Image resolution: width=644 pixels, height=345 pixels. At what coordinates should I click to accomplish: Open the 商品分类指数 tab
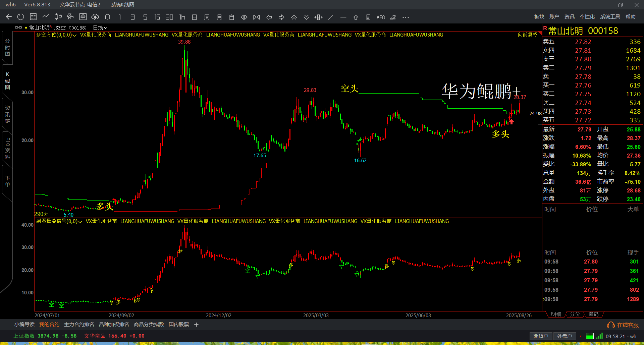[149, 325]
